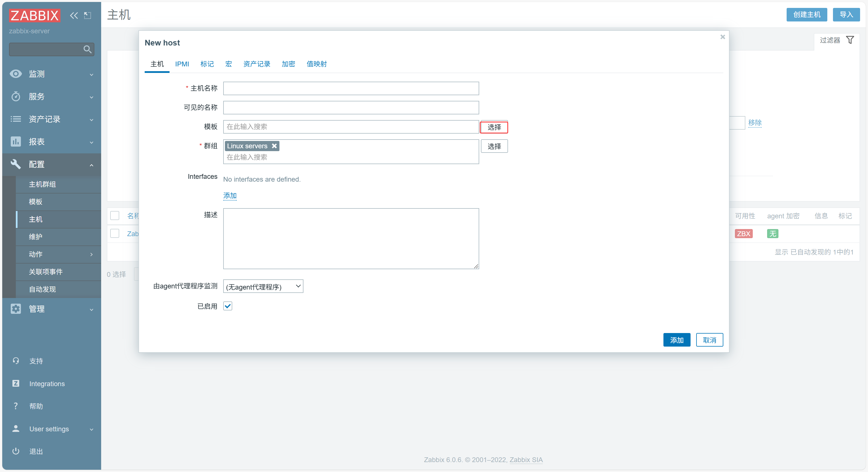Viewport: 868px width, 472px height.
Task: Expand the 管理 menu
Action: click(x=91, y=309)
